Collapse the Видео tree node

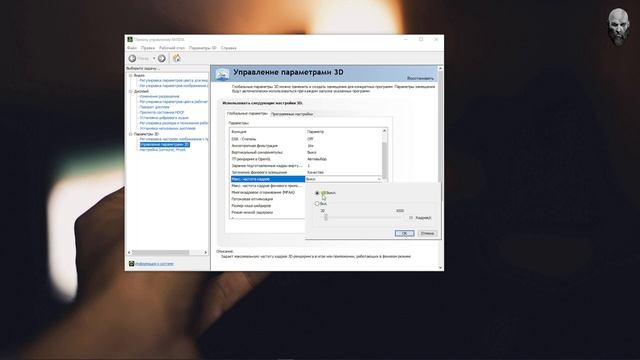(131, 76)
